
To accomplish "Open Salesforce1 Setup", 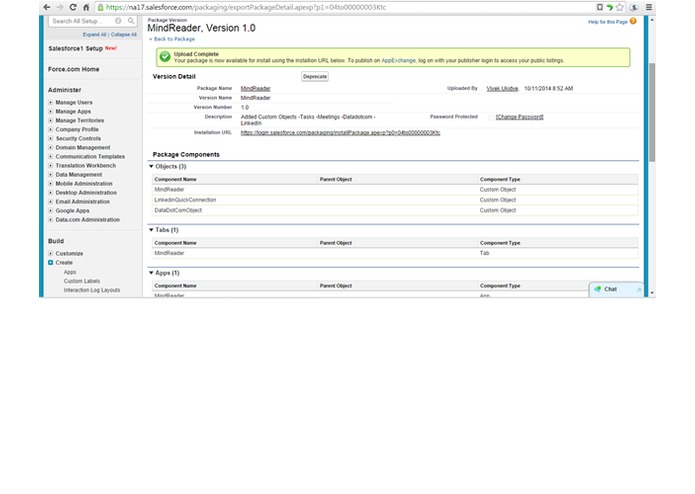I will 76,48.
